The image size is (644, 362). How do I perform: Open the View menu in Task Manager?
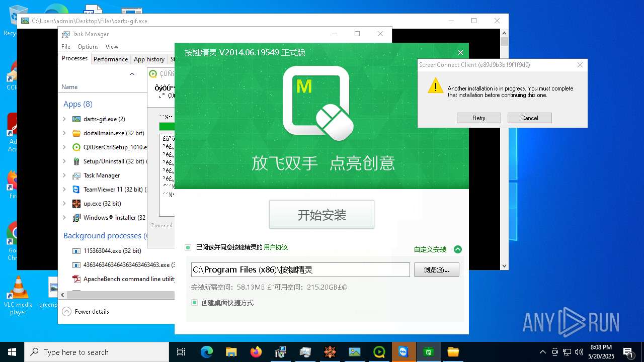112,47
